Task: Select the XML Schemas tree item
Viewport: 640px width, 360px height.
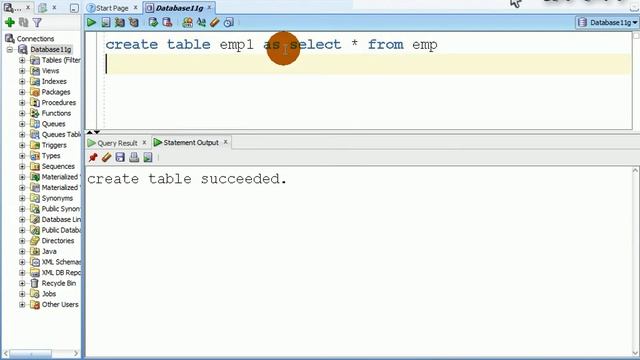Action: point(61,262)
